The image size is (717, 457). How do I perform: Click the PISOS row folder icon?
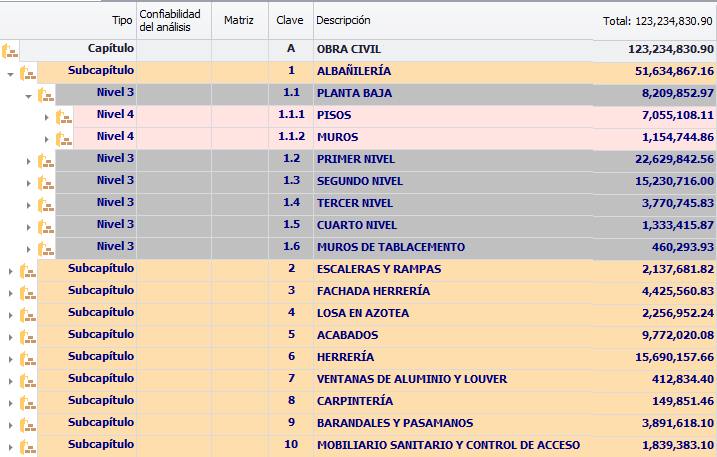[64, 116]
